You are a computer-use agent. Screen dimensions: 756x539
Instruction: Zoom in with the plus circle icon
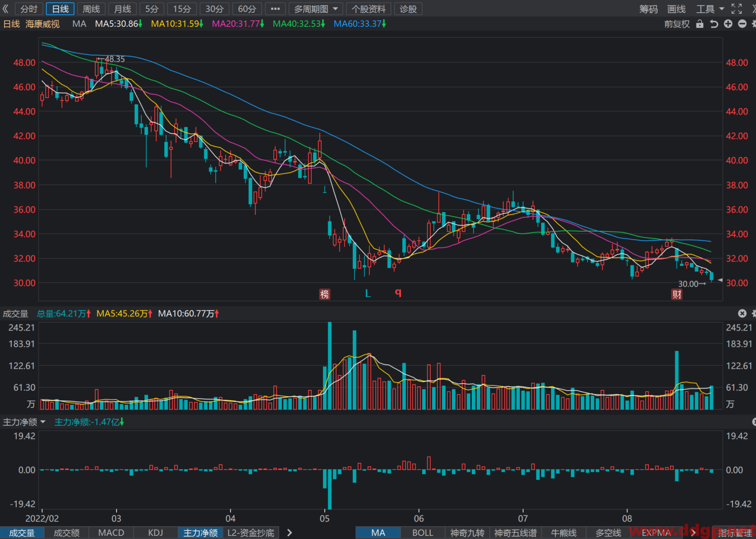point(728,24)
